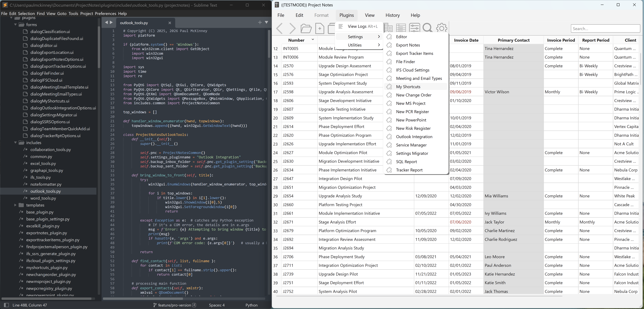This screenshot has width=644, height=309.
Task: Click the Primary Contact column header
Action: 514,40
